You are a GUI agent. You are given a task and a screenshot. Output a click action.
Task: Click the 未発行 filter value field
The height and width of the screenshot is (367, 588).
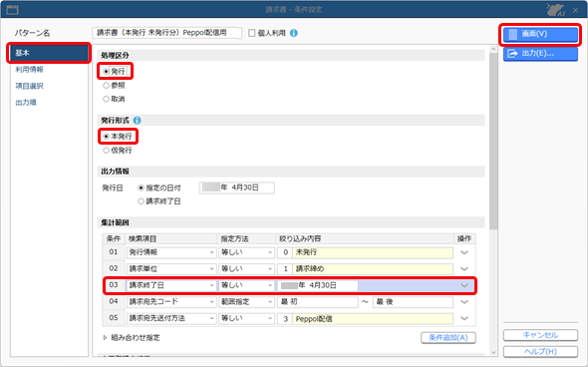pyautogui.click(x=373, y=252)
